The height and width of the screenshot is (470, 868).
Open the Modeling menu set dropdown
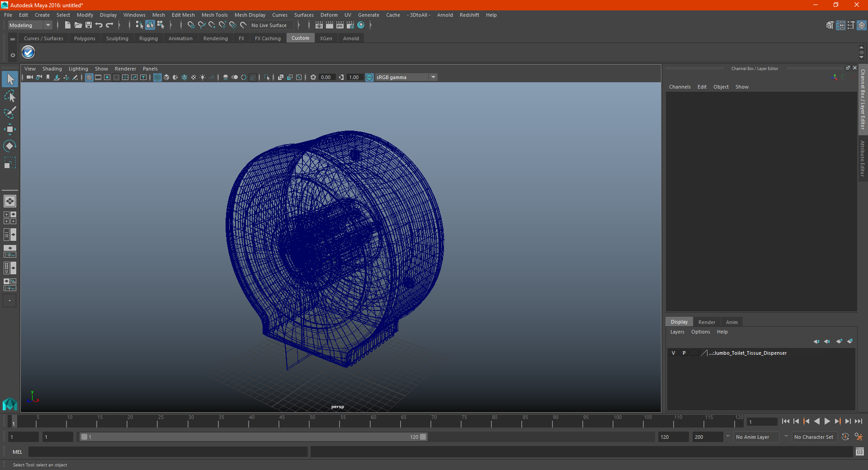[x=30, y=25]
